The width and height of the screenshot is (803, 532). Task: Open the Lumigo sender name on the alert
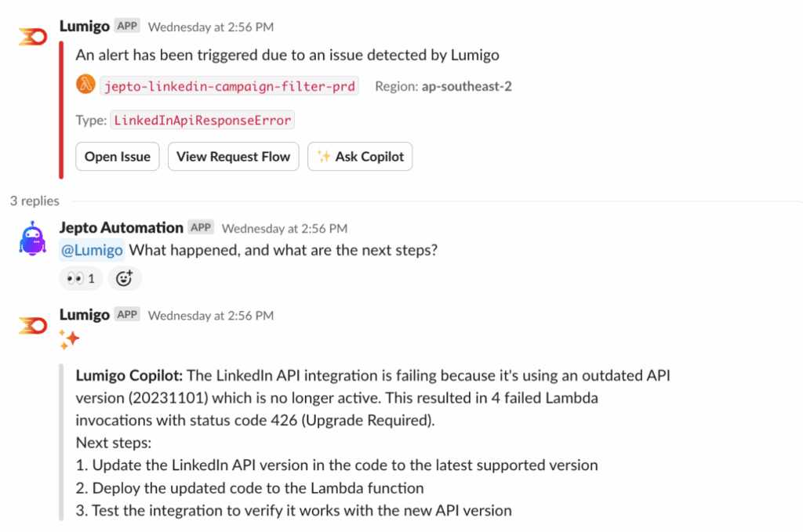(85, 26)
